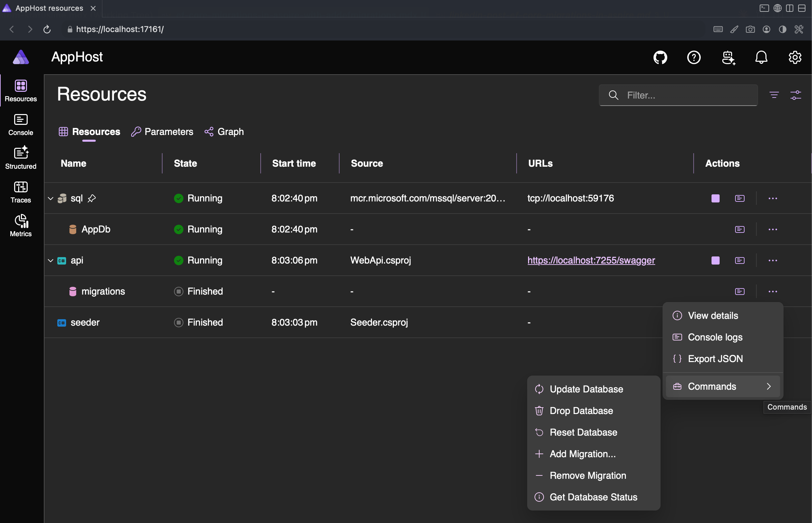Click the tcp://localhost:59176 URL text
Viewport: 812px width, 523px height.
pyautogui.click(x=571, y=198)
